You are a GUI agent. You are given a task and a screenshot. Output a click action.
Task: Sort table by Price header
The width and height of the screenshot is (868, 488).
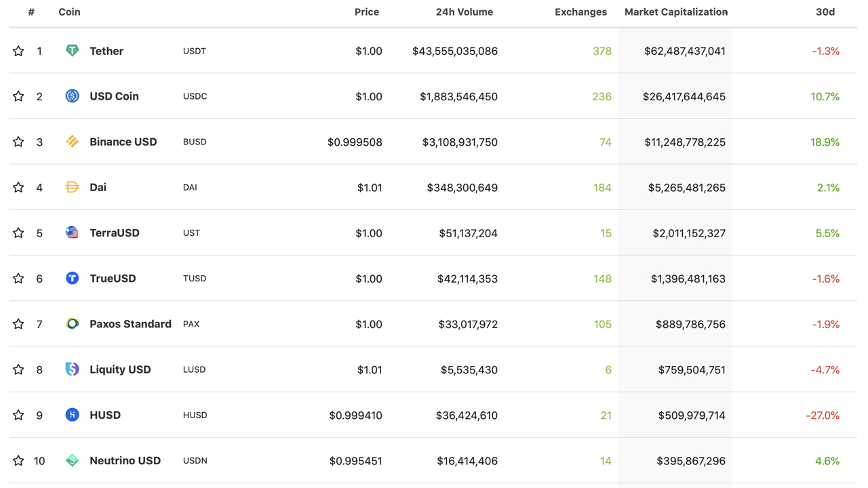(x=367, y=12)
